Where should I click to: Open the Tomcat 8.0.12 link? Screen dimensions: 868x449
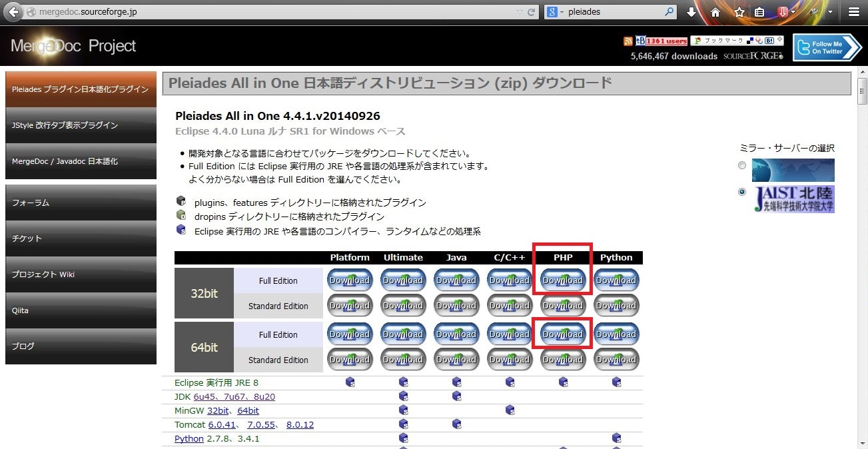[300, 425]
